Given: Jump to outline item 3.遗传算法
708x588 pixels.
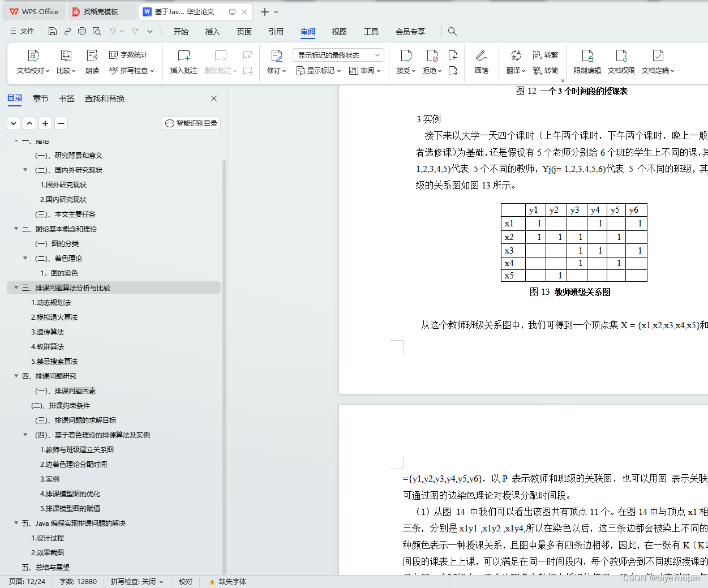Looking at the screenshot, I should tap(48, 332).
